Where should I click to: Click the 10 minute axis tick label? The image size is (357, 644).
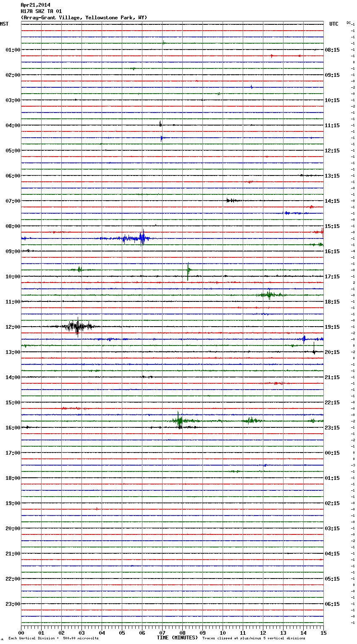click(223, 633)
